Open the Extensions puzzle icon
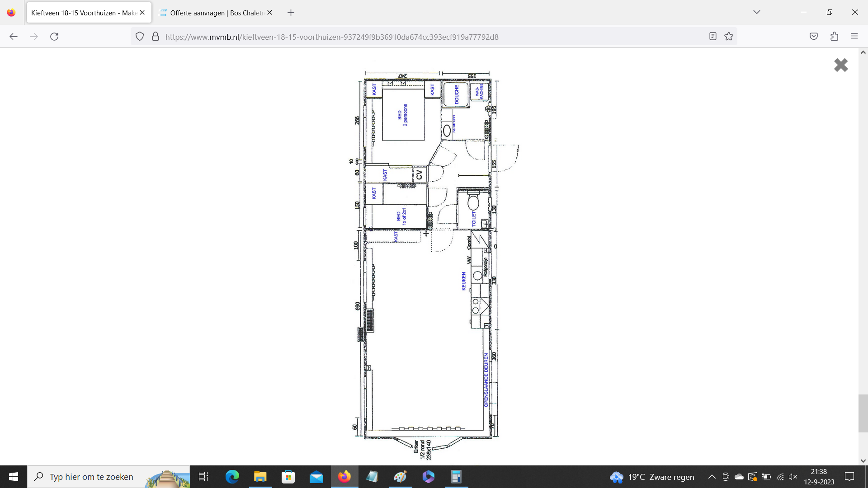The image size is (868, 488). [834, 37]
